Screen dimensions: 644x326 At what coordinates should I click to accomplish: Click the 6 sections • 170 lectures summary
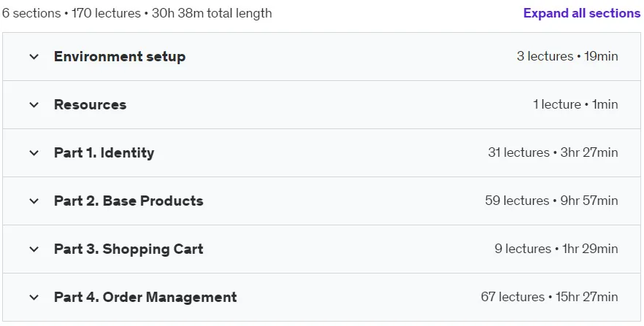137,13
